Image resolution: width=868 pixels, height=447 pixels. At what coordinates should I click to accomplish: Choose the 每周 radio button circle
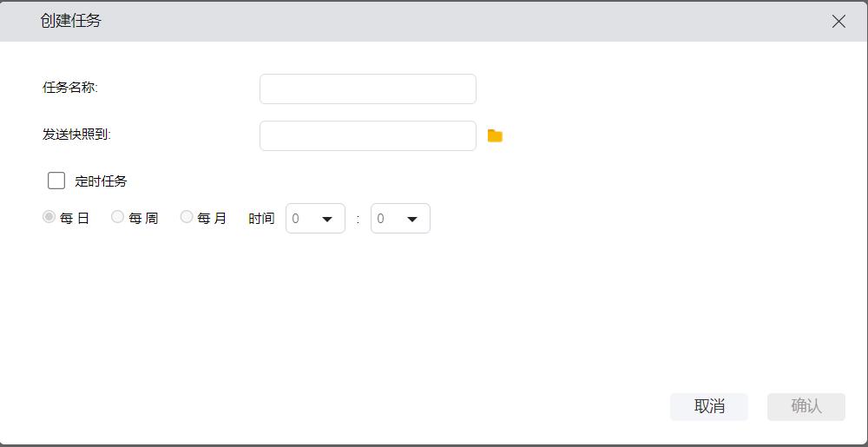pos(118,217)
